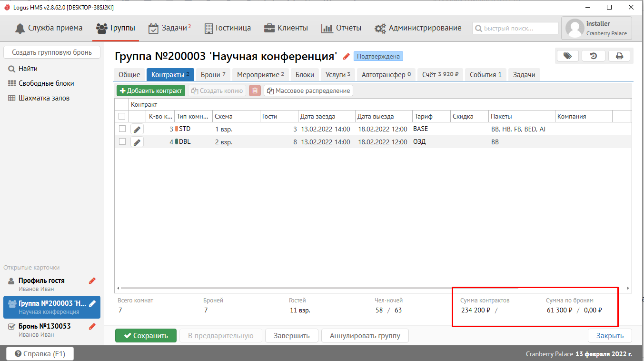This screenshot has height=361, width=644.
Task: Open the Отчёты section
Action: coord(341,28)
